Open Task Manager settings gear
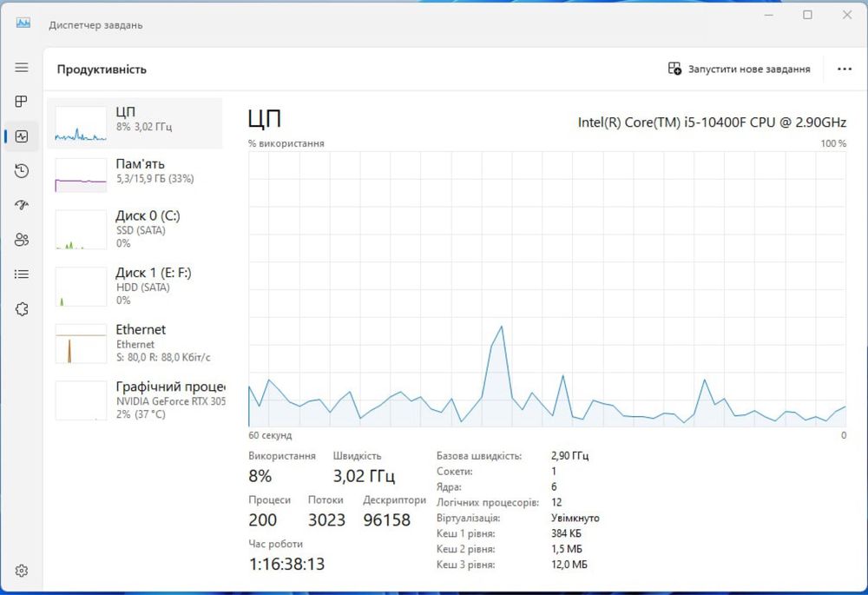Screen dimensions: 868x595 (x=22, y=571)
